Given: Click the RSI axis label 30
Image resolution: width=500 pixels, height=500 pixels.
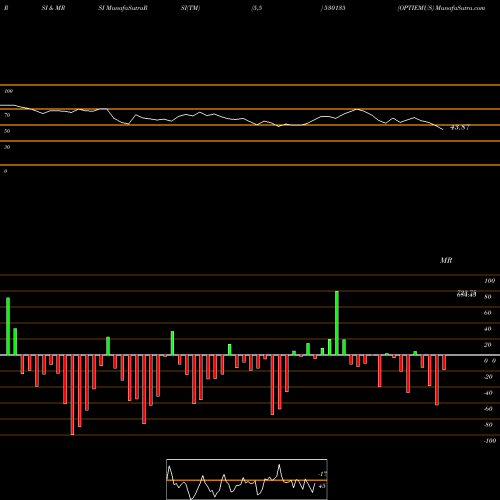Looking at the screenshot, I should [x=7, y=147].
